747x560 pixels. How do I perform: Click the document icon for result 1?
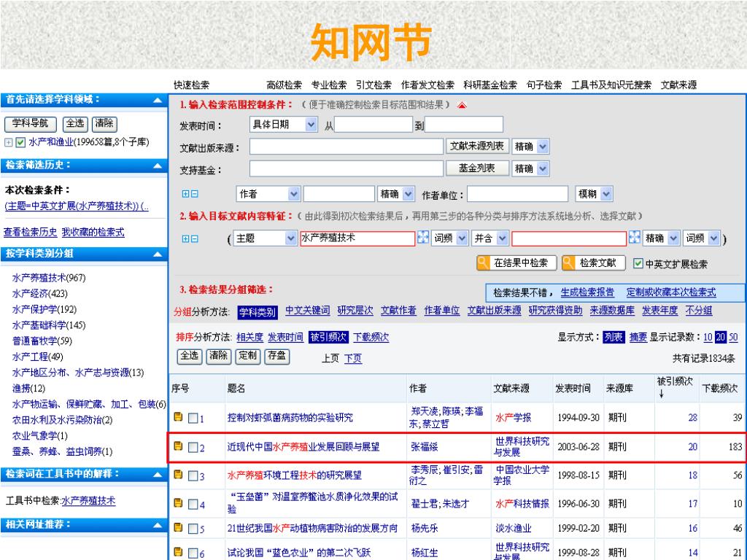coord(178,417)
